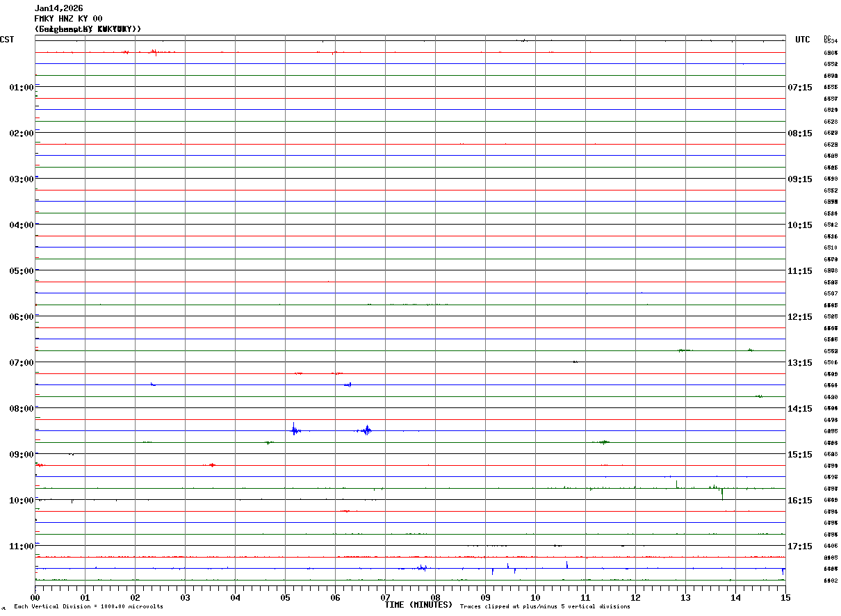Click the red event after 09:00 near minute 3.5

[x=211, y=464]
